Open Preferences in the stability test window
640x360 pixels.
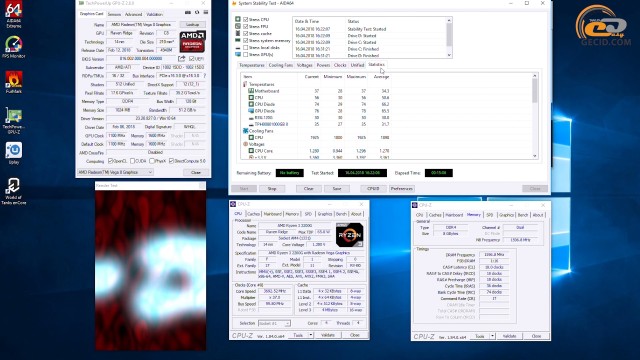402,189
